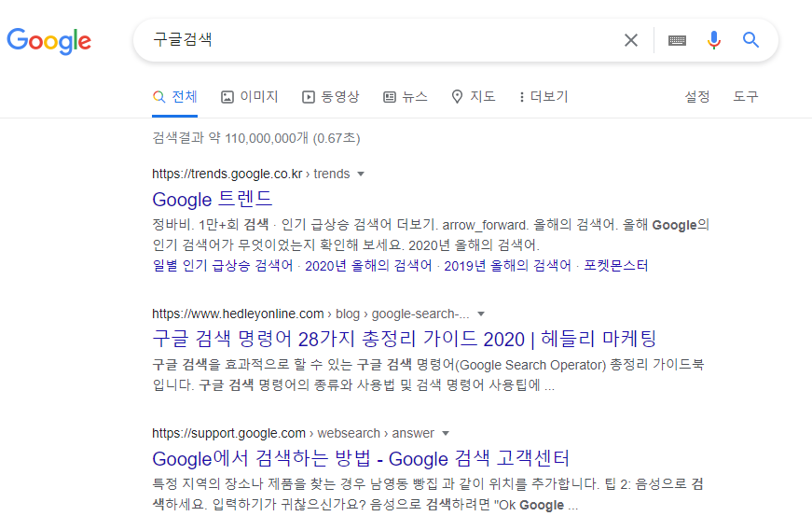Open the Google 트렌드 result
This screenshot has width=812, height=530.
click(x=213, y=200)
